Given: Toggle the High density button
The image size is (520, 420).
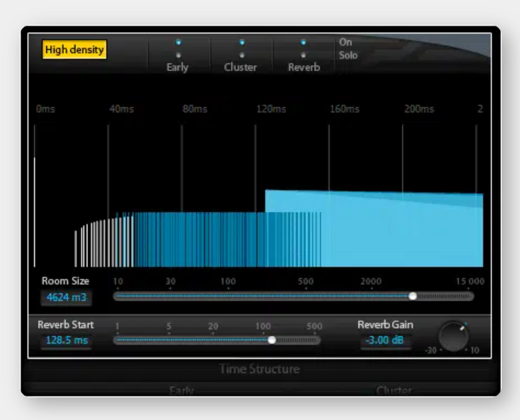Looking at the screenshot, I should pyautogui.click(x=74, y=50).
